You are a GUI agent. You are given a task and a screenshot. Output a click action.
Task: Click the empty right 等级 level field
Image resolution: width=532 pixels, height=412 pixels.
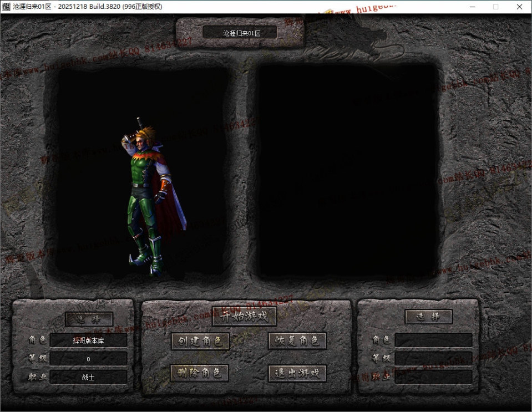434,358
